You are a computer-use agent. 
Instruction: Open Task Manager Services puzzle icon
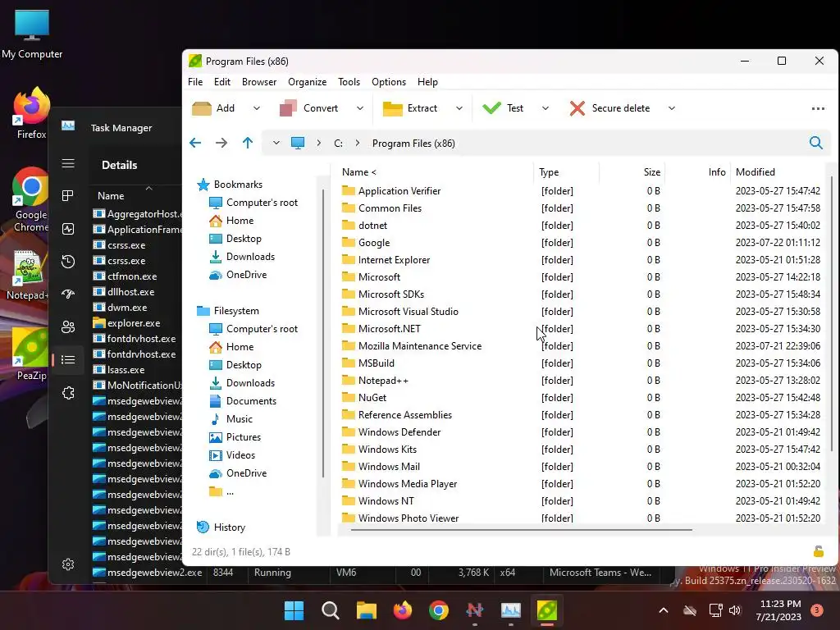[68, 393]
